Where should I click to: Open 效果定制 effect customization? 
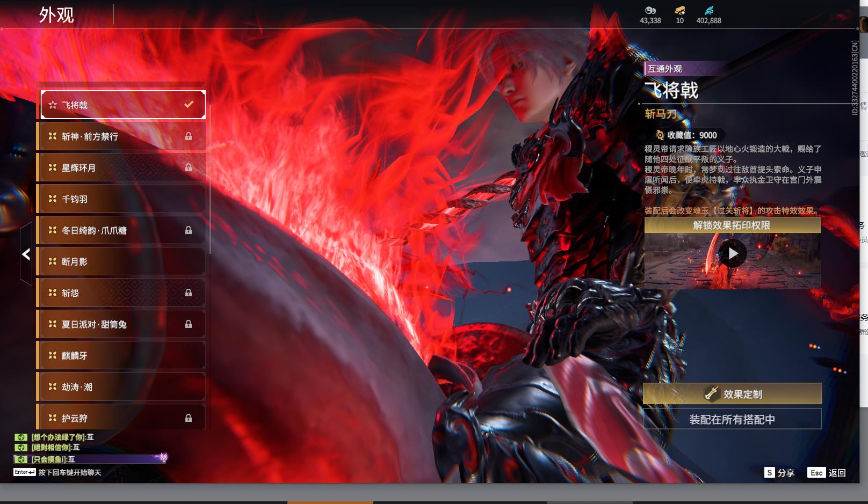(732, 394)
